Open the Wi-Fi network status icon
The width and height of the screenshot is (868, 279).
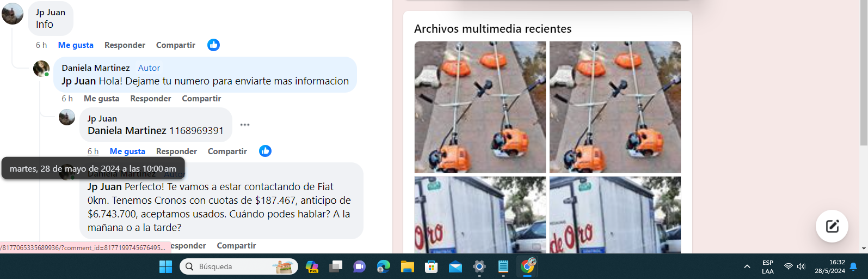(x=788, y=266)
